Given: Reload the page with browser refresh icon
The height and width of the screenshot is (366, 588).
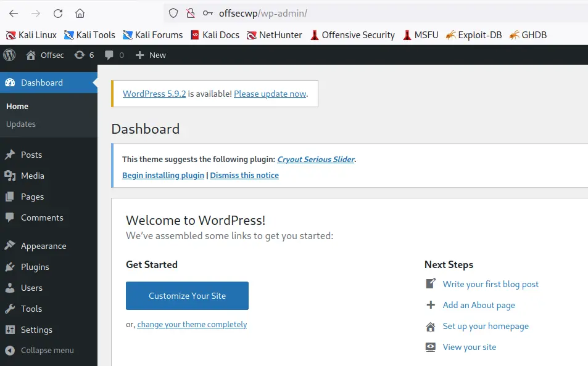Looking at the screenshot, I should coord(58,13).
